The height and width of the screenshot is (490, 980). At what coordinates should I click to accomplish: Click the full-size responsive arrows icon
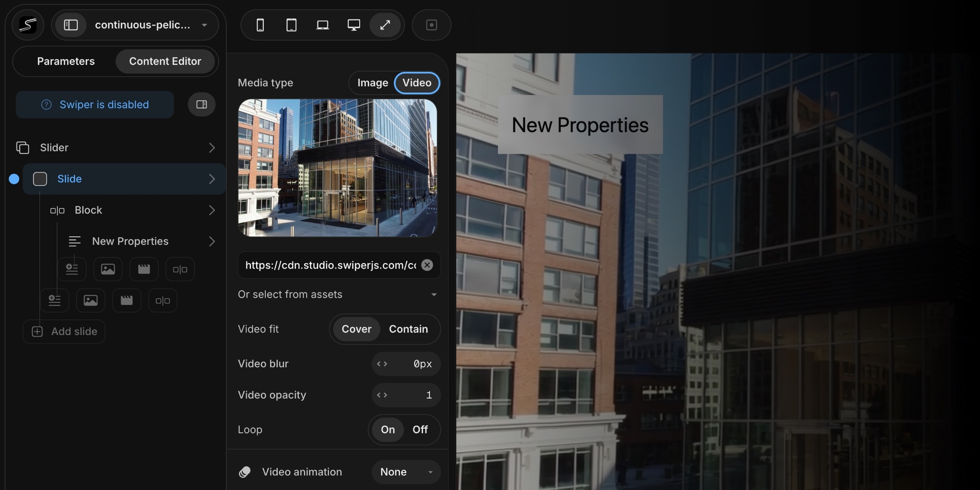(385, 25)
